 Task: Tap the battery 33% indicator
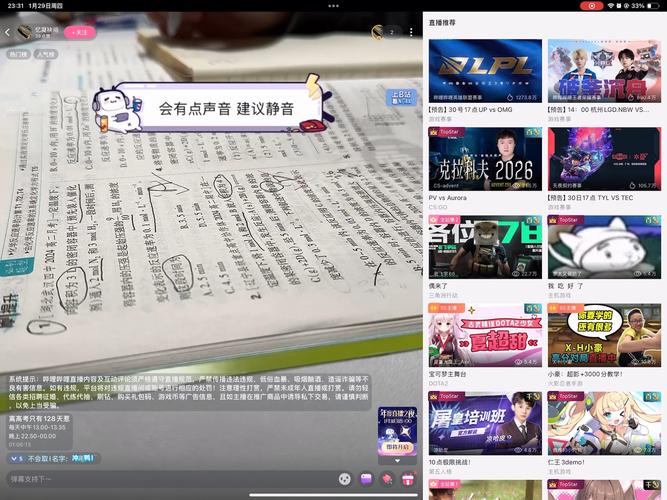click(646, 6)
